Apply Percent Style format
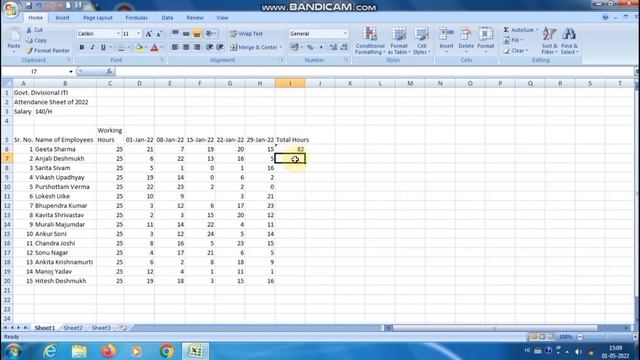Image resolution: width=640 pixels, height=360 pixels. point(310,47)
